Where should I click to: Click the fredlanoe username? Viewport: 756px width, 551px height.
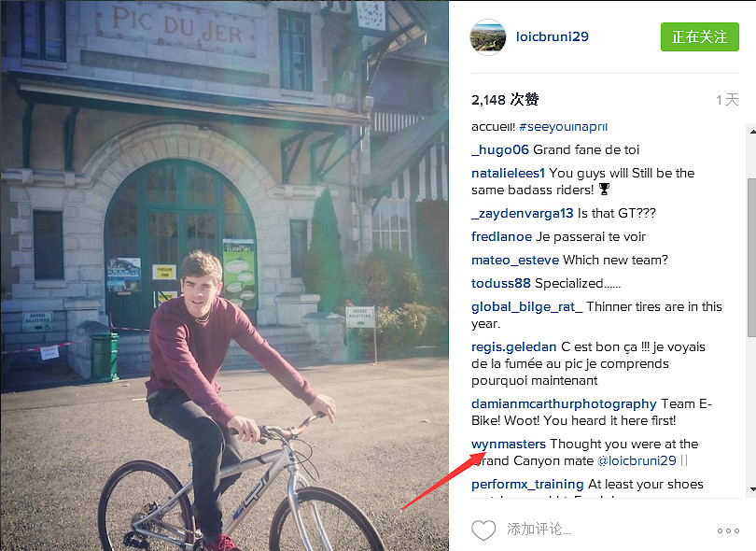(501, 236)
